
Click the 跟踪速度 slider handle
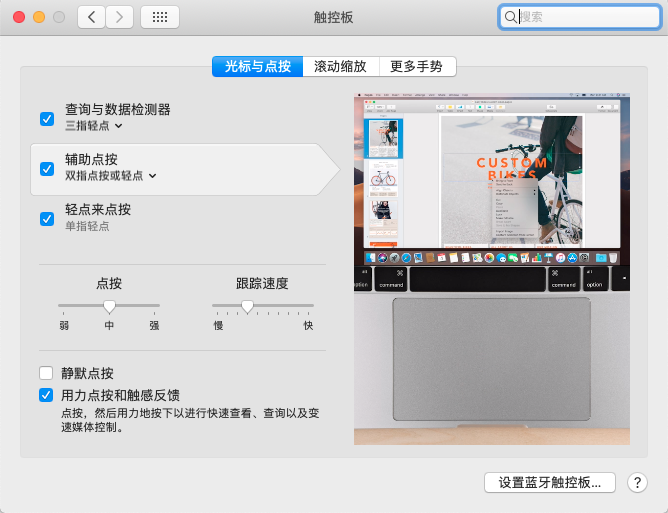point(248,306)
